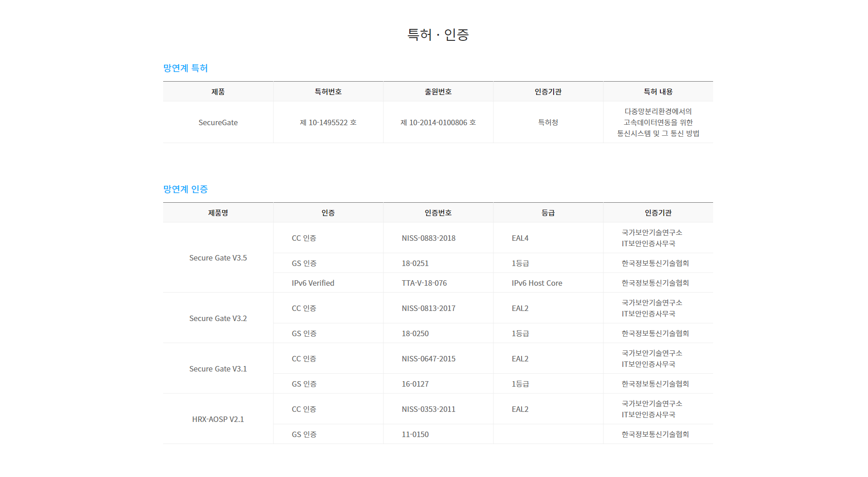Click certification number NISS-0647-2015
Image resolution: width=868 pixels, height=477 pixels.
[x=429, y=359]
